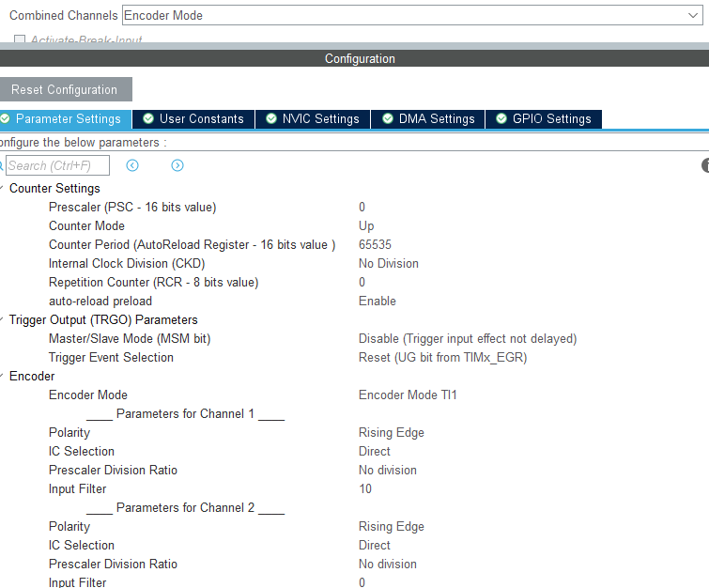Click the Configuration header bar
Viewport: 709px width, 588px height.
355,59
